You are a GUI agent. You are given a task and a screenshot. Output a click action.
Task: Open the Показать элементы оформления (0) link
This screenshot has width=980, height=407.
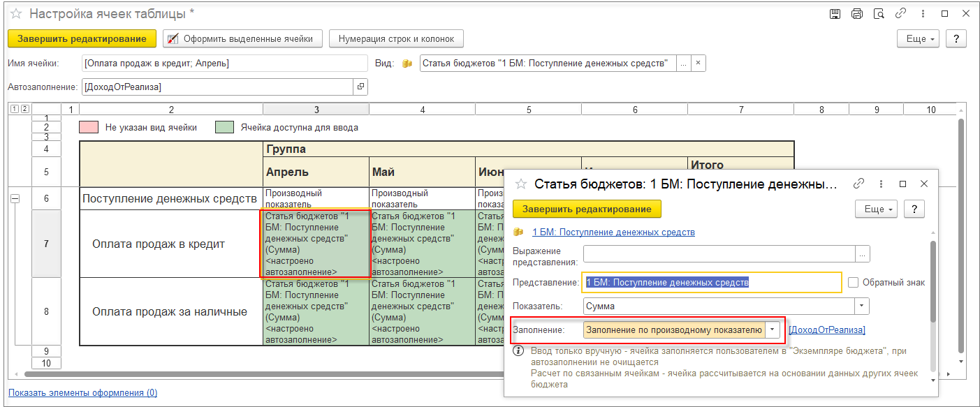click(82, 393)
